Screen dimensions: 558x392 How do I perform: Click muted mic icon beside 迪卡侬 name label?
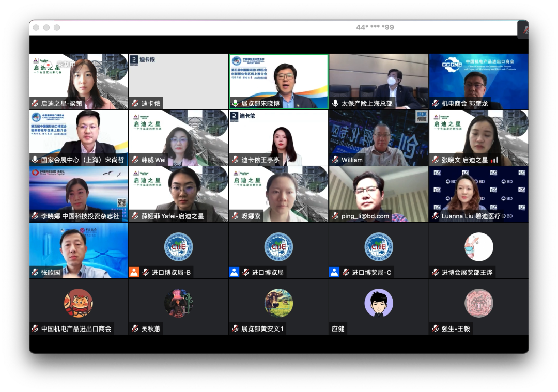[x=135, y=103]
